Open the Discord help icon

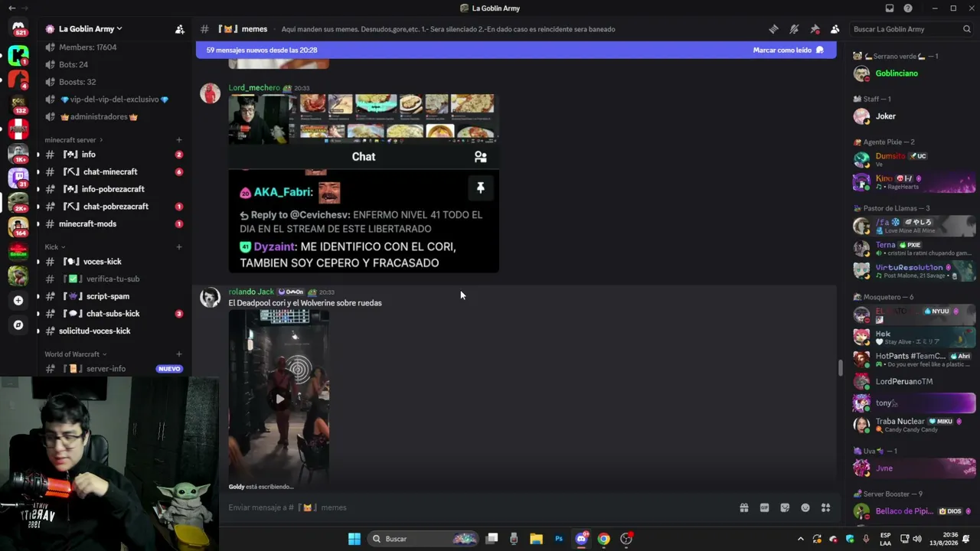point(908,8)
